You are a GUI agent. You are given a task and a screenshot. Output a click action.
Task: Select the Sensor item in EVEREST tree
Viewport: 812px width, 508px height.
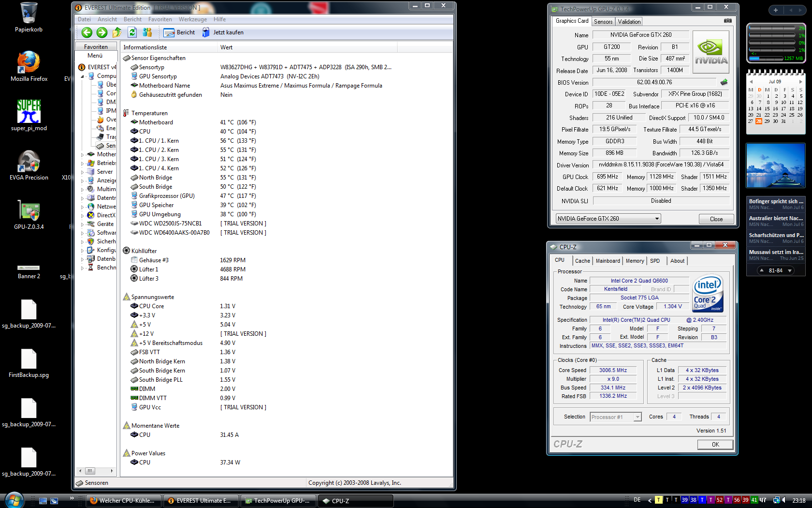(x=107, y=146)
